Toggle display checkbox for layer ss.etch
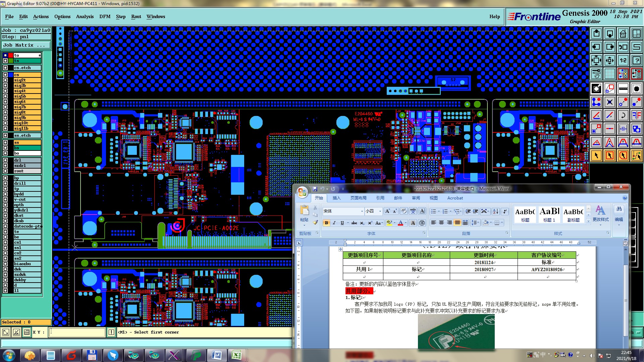This screenshot has height=362, width=644. (5, 135)
